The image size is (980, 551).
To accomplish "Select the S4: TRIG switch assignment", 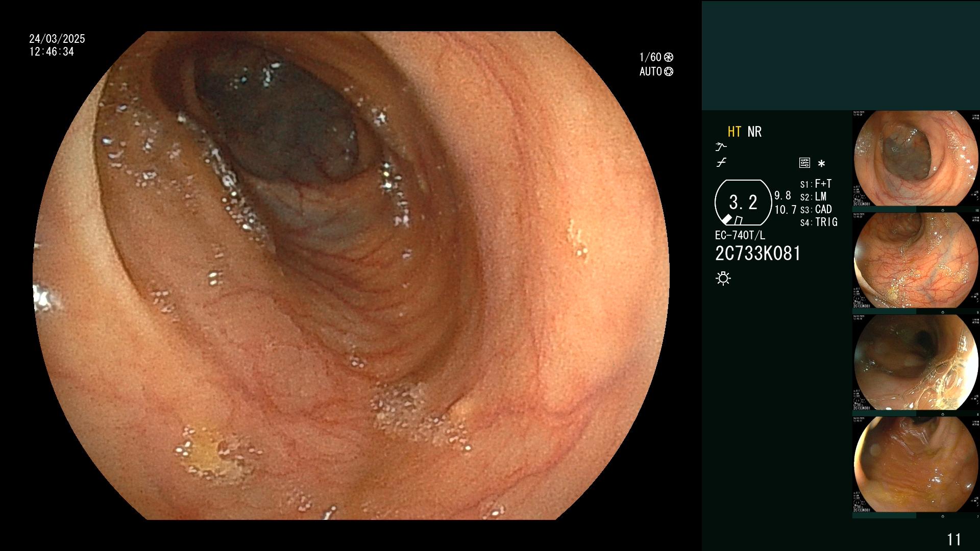I will coord(819,222).
